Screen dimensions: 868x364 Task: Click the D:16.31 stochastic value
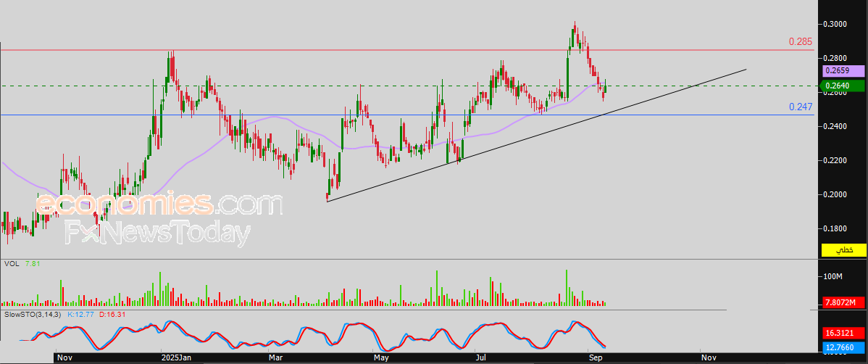pyautogui.click(x=113, y=314)
